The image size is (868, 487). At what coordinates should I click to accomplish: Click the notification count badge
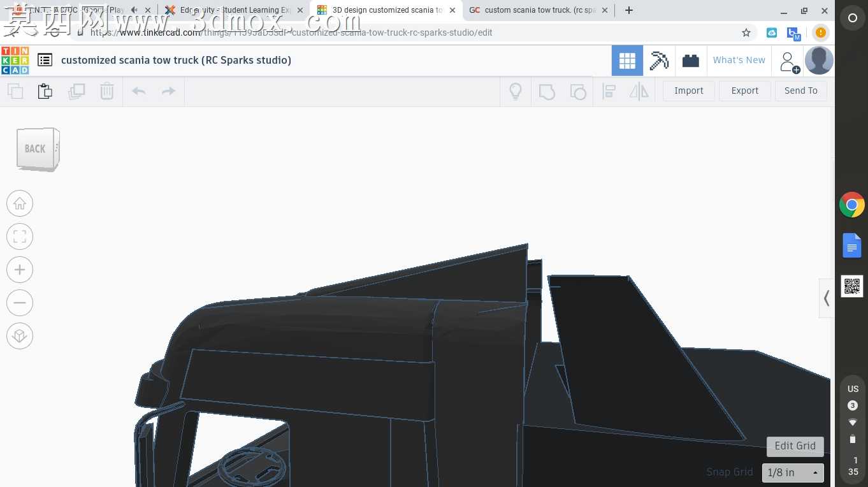pos(853,405)
